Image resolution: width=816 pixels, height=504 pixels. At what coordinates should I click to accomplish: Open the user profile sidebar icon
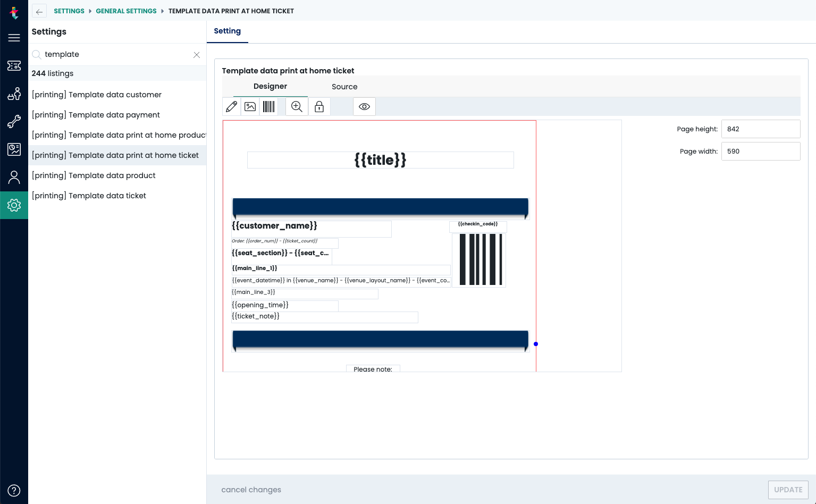pyautogui.click(x=14, y=177)
